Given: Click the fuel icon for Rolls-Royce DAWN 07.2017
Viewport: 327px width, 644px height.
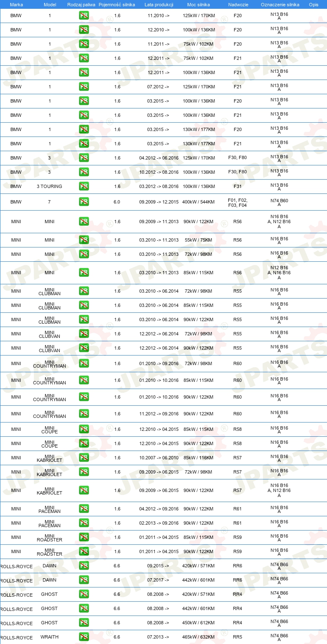Looking at the screenshot, I should (84, 580).
